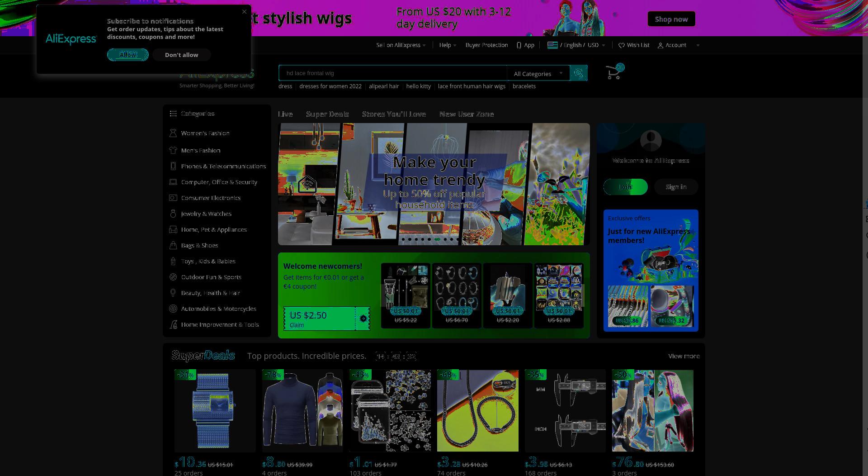Click the Sign in button
The height and width of the screenshot is (476, 868).
pyautogui.click(x=676, y=187)
